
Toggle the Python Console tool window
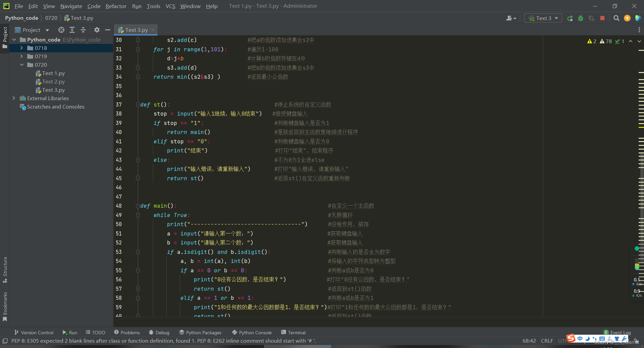252,332
